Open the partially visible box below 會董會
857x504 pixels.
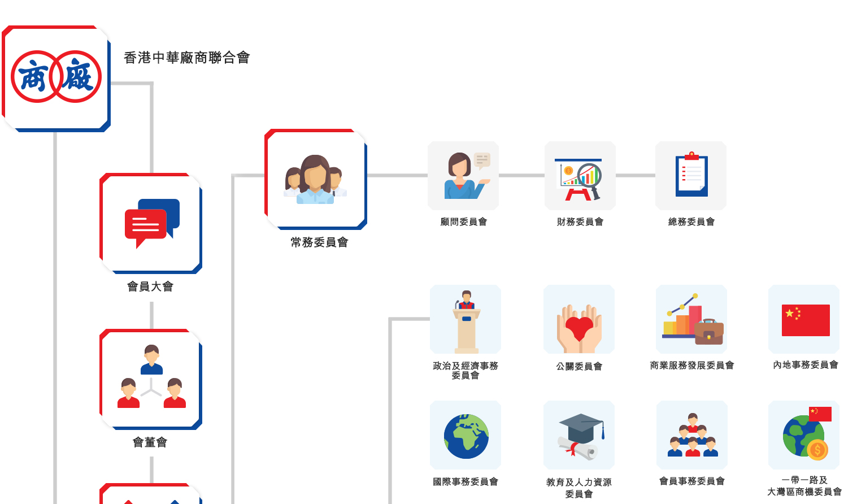[151, 494]
